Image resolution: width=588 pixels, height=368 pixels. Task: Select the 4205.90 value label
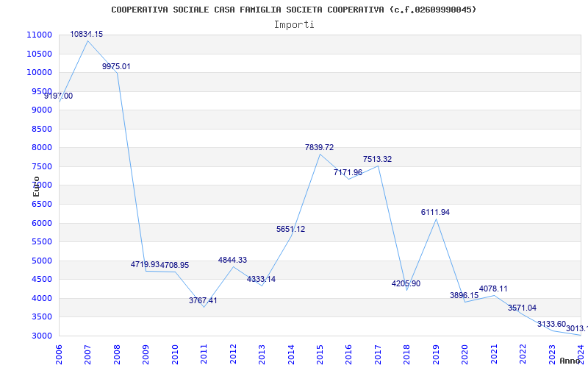click(406, 283)
